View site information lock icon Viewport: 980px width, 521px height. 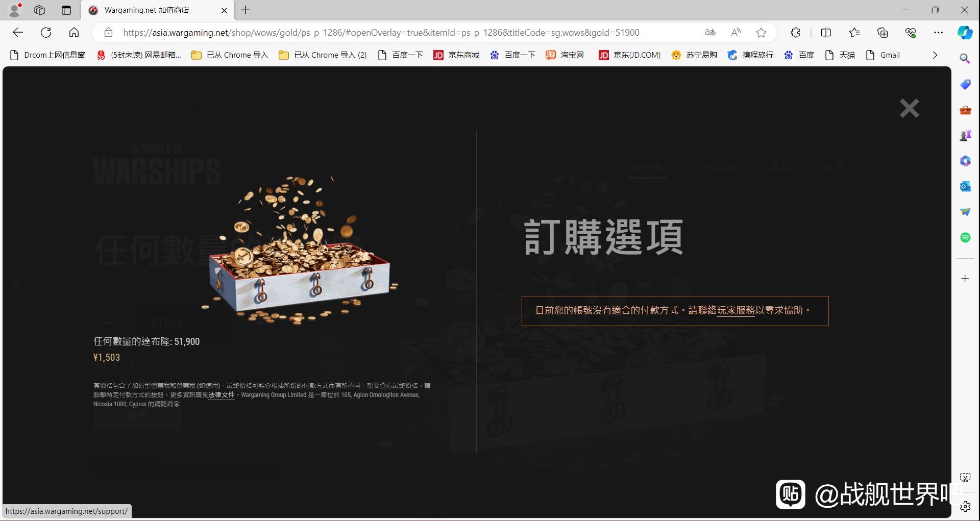(108, 33)
